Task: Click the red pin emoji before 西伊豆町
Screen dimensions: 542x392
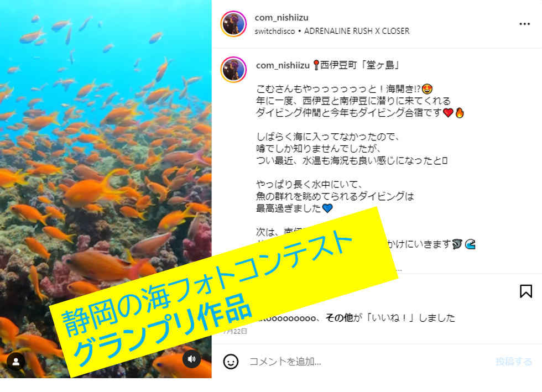Action: tap(316, 65)
